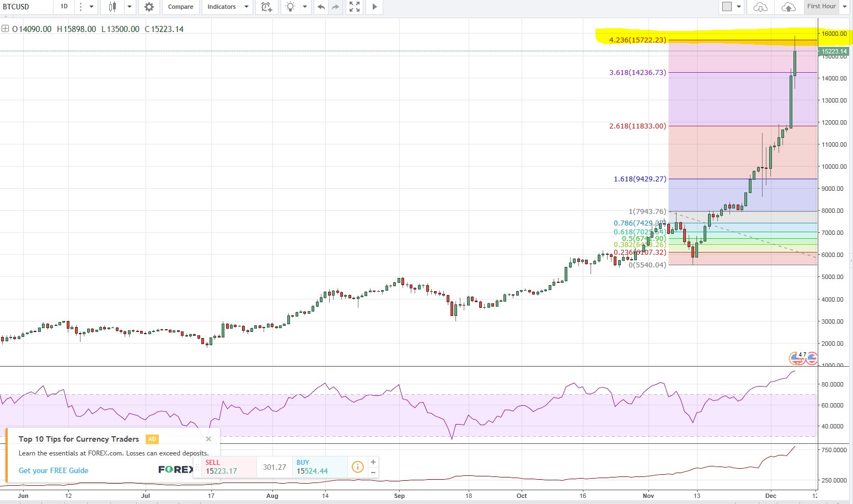
Task: Start bar replay play button
Action: (374, 7)
